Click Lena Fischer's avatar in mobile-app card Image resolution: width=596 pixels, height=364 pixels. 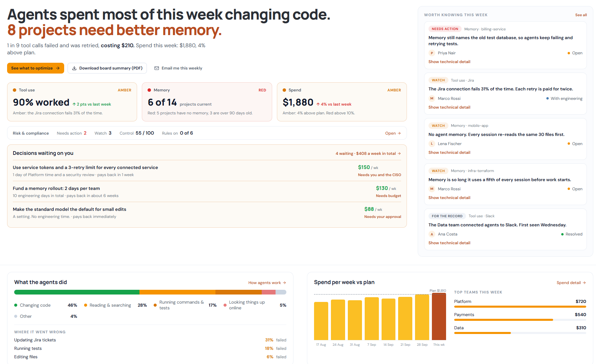tap(432, 144)
